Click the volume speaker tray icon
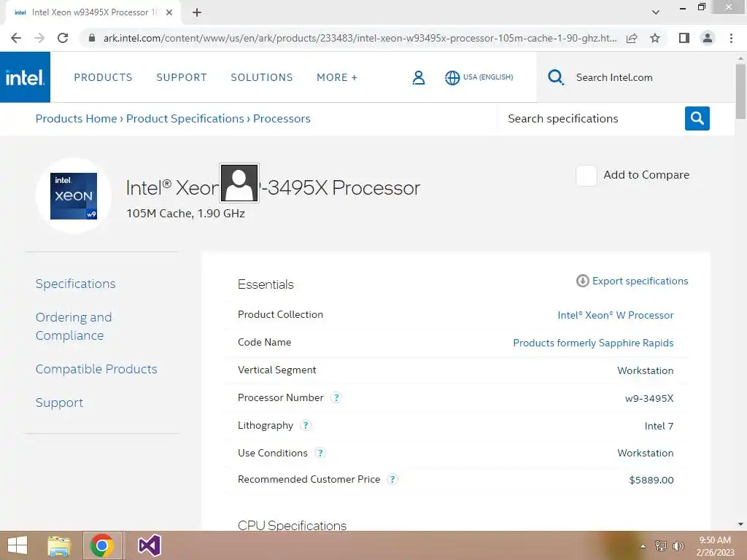 (678, 546)
